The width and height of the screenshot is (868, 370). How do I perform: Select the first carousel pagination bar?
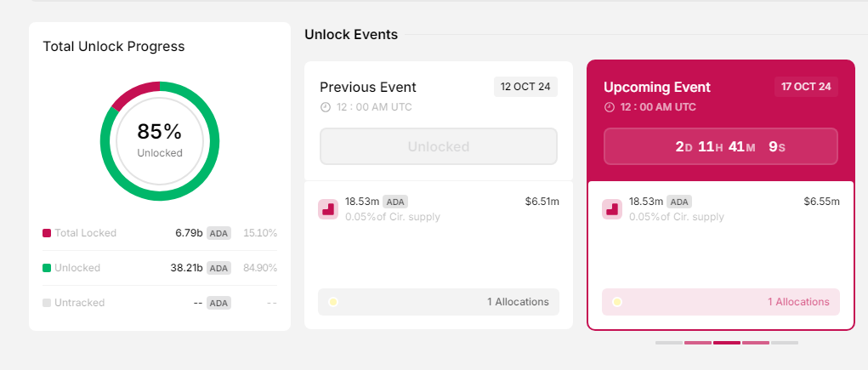669,343
